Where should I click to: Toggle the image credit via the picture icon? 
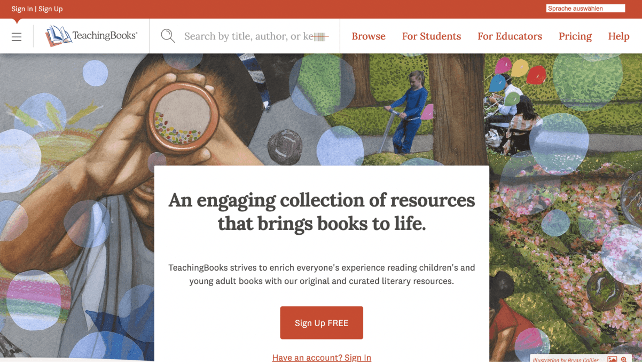tap(611, 360)
